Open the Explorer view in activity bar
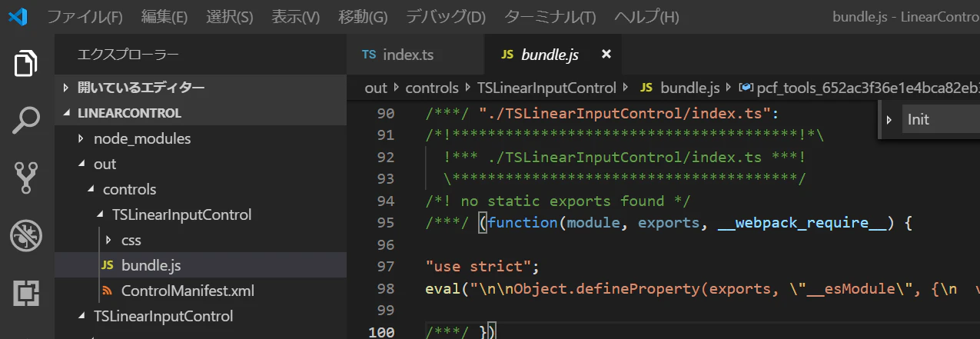The width and height of the screenshot is (980, 339). click(x=27, y=63)
